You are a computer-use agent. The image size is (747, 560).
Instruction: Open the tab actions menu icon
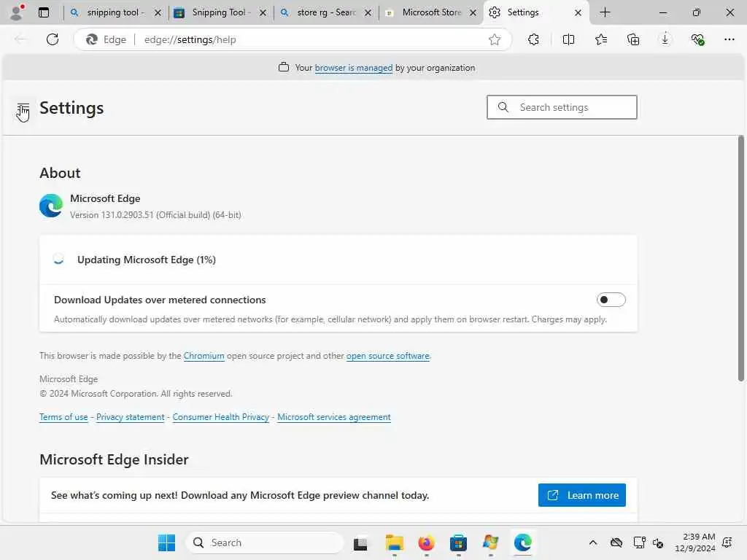point(44,12)
